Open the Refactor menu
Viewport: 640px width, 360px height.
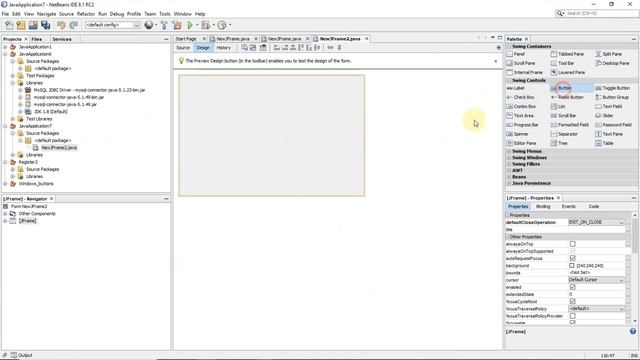tap(86, 14)
